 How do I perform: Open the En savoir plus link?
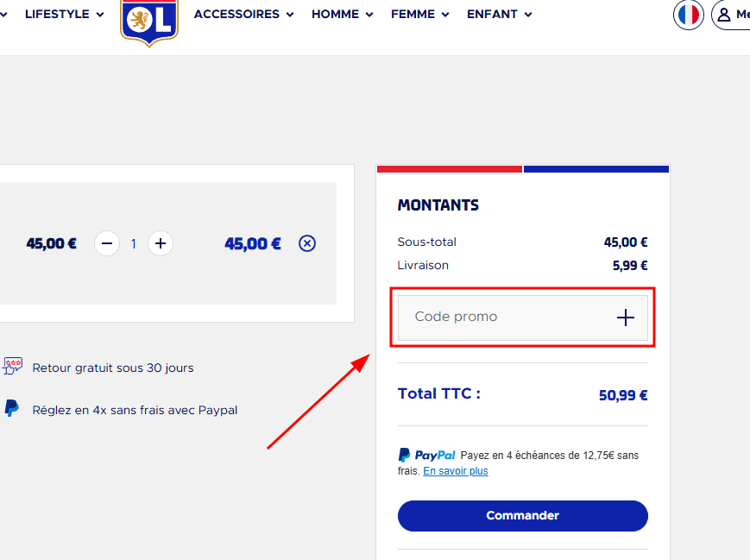coord(456,471)
